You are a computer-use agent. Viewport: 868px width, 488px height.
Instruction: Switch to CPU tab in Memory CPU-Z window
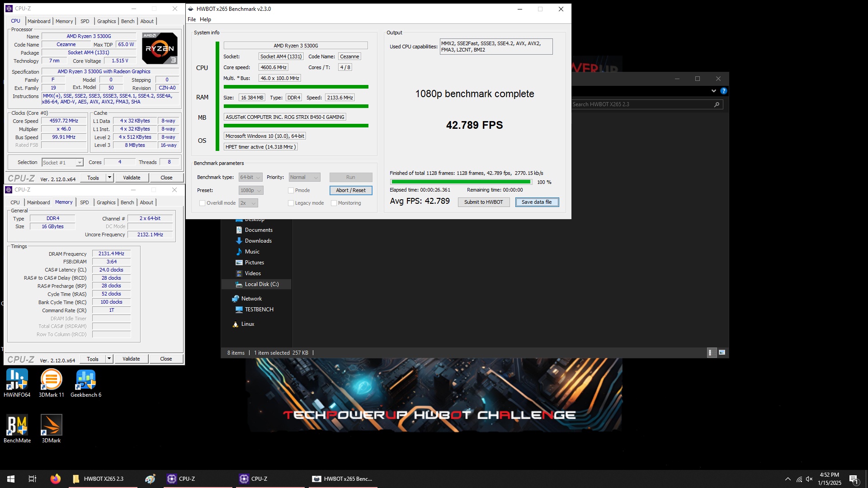(15, 202)
